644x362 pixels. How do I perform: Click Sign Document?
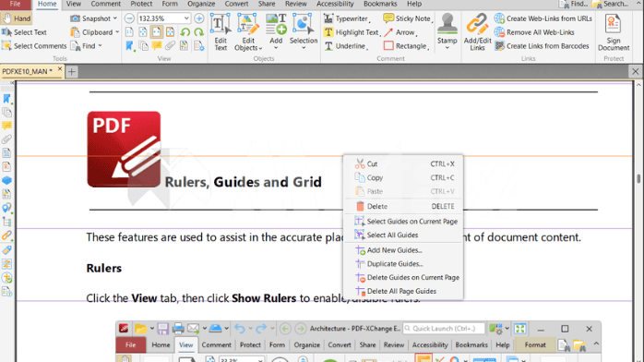coord(614,32)
